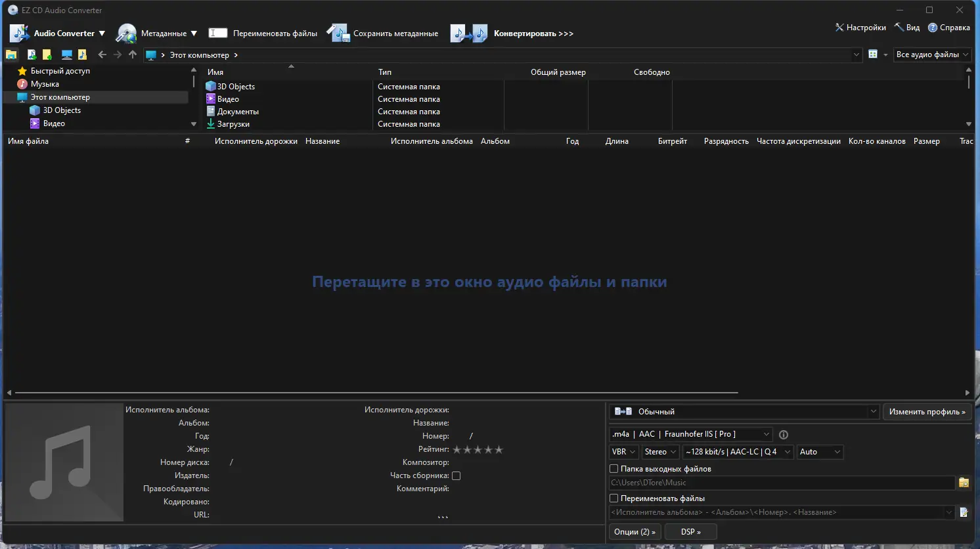The height and width of the screenshot is (549, 980).
Task: Click Этот компьютер in the address path
Action: coord(200,55)
